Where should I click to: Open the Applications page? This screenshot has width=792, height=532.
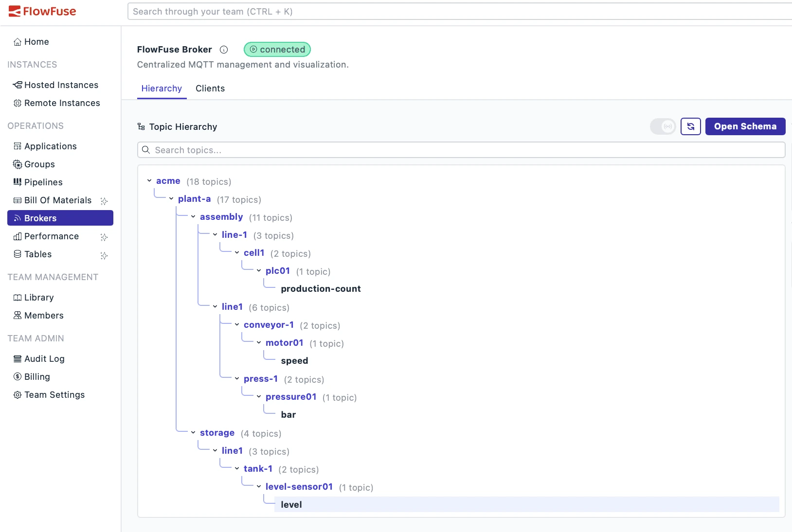[x=60, y=146]
